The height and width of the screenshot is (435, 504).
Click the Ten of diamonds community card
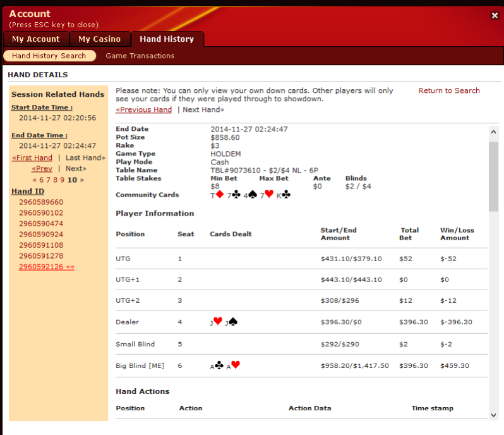click(217, 195)
